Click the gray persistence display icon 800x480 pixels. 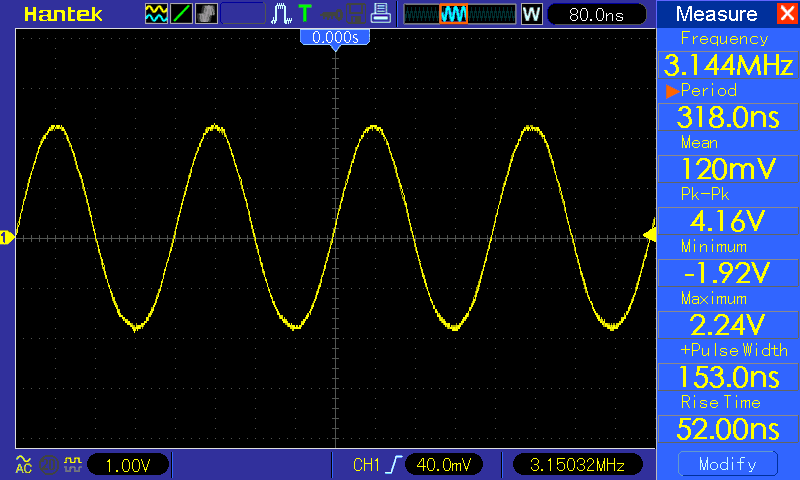coord(206,14)
